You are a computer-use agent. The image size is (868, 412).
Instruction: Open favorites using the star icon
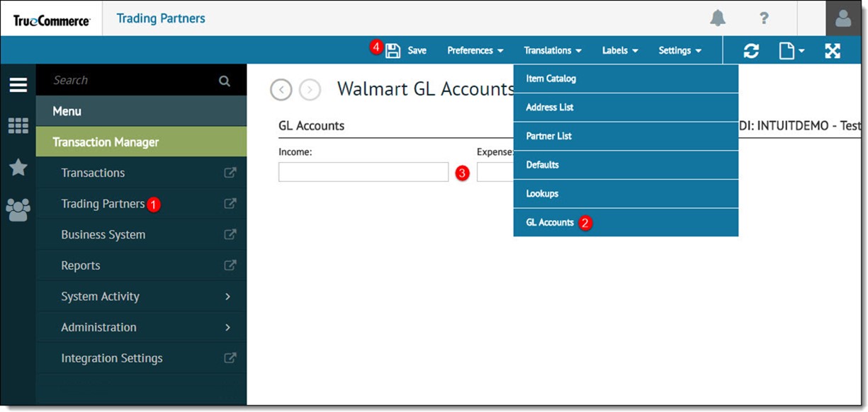click(x=18, y=167)
